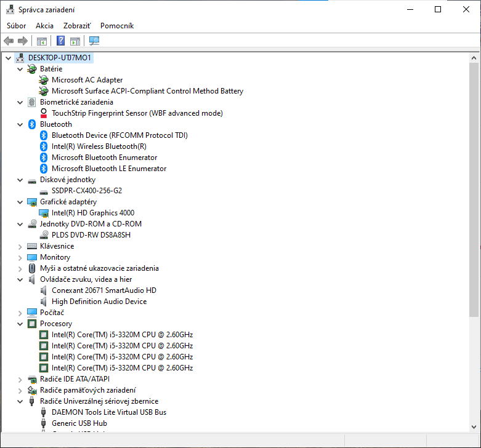Image resolution: width=481 pixels, height=448 pixels.
Task: Click the vertical scrollbar thumb
Action: [x=474, y=190]
